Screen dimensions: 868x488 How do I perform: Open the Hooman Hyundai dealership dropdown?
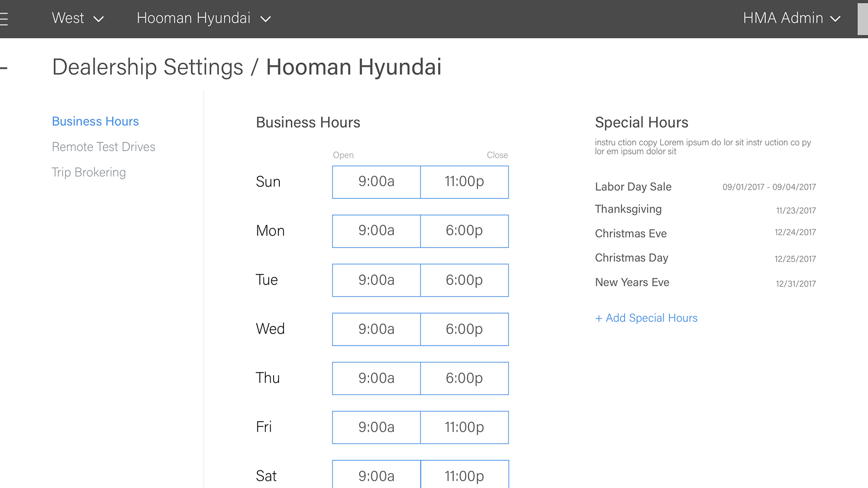click(x=204, y=18)
